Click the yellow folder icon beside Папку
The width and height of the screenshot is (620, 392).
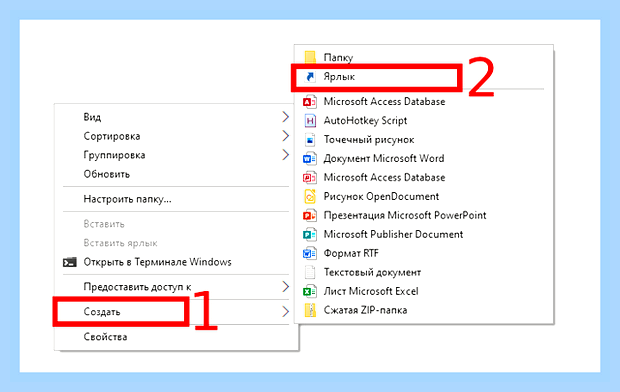point(310,57)
